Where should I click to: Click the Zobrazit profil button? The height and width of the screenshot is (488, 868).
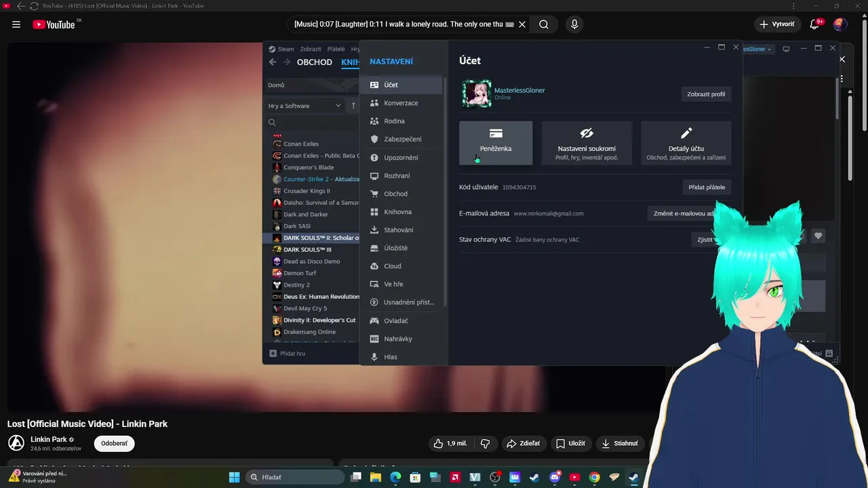coord(706,94)
